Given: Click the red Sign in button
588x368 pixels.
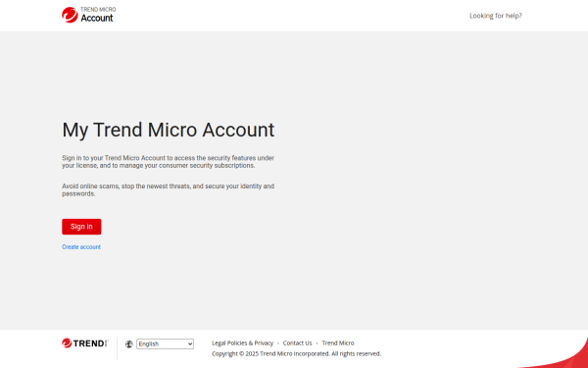Looking at the screenshot, I should tap(81, 227).
